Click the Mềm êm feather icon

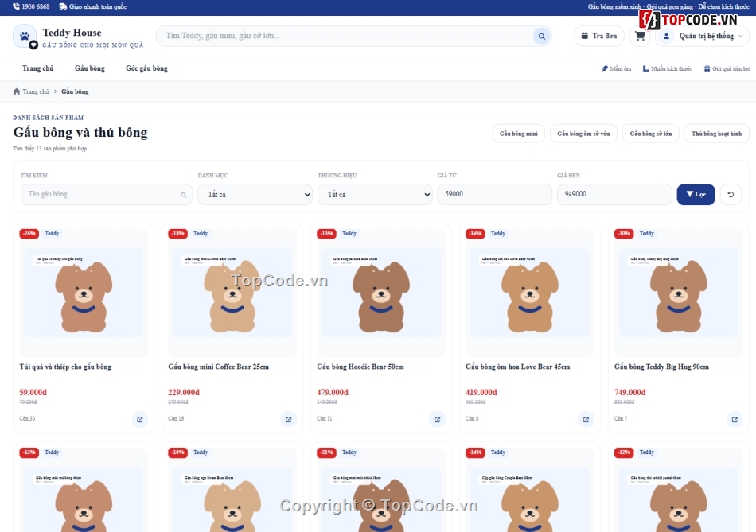coord(605,68)
